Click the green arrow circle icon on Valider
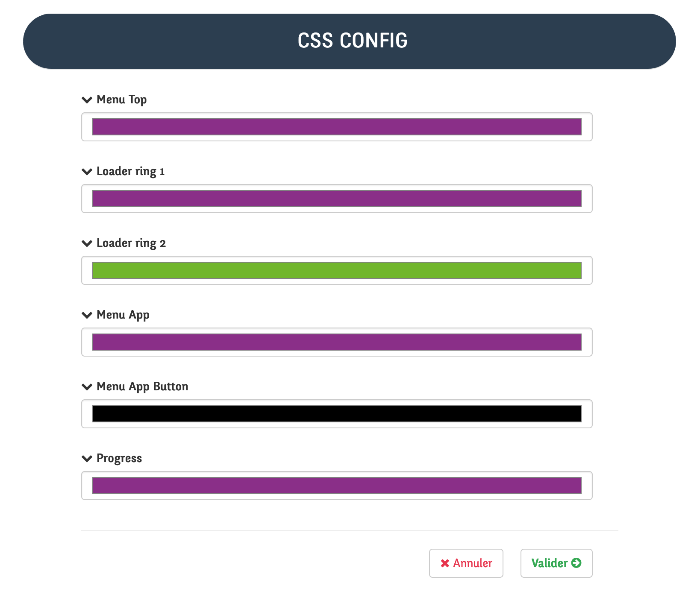This screenshot has width=700, height=597. (576, 563)
